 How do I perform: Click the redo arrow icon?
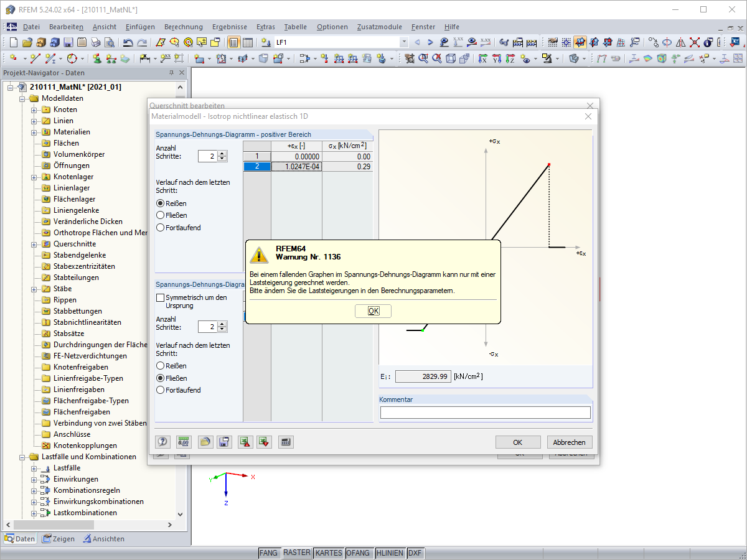(x=142, y=42)
